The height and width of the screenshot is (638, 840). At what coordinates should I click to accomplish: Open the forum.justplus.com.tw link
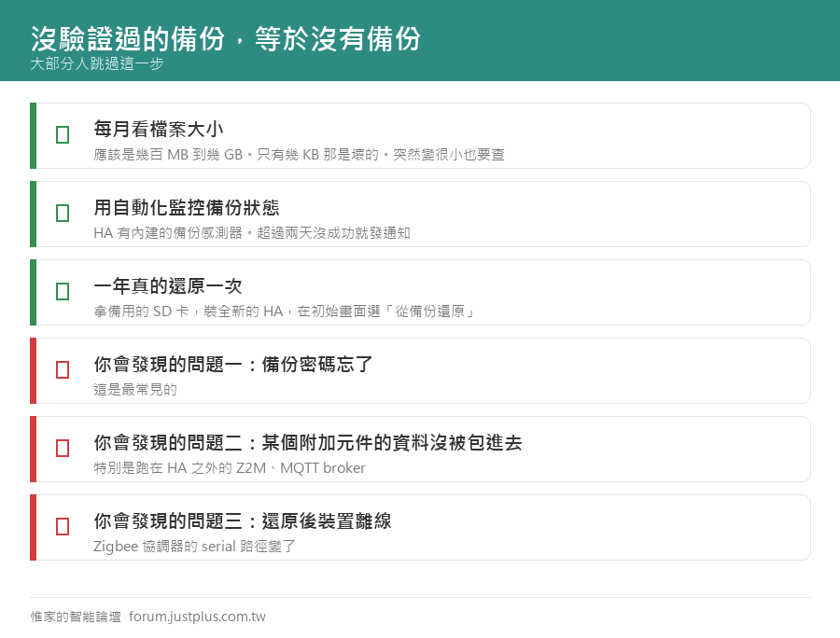197,617
